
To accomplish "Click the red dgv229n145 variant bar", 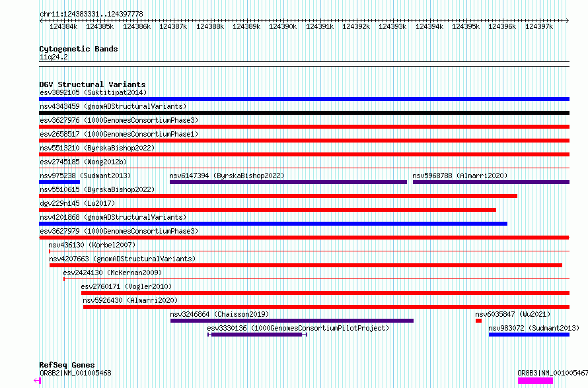I will click(268, 210).
